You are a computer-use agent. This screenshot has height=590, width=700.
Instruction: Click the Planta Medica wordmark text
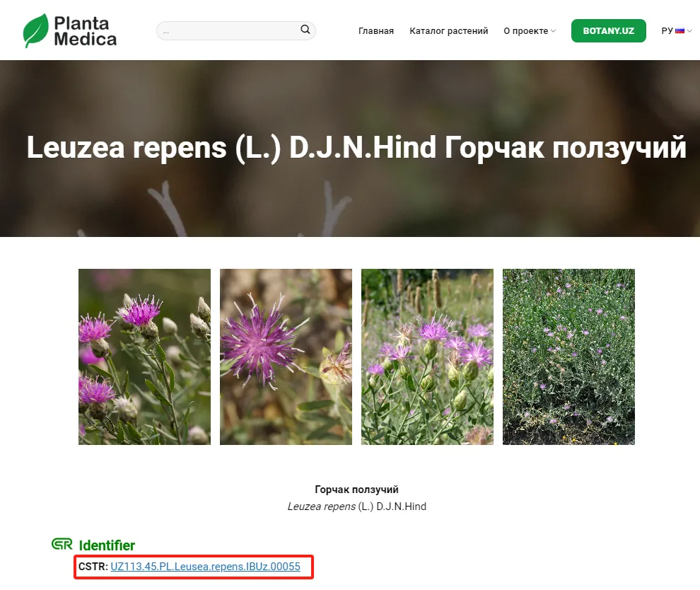[85, 31]
